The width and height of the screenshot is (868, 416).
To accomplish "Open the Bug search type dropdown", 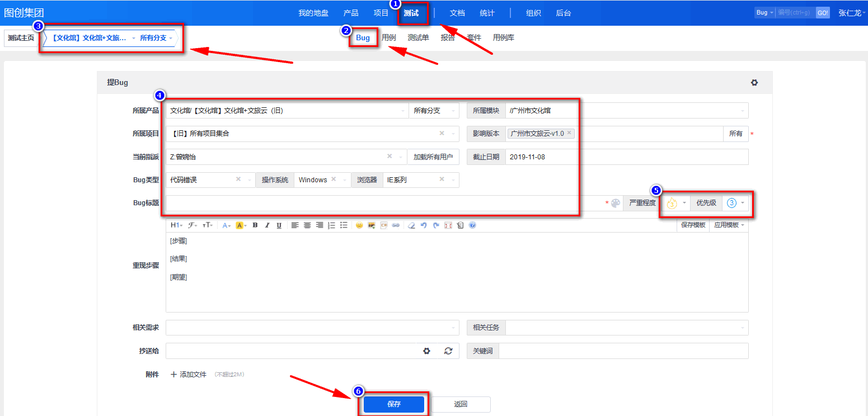I will tap(764, 12).
